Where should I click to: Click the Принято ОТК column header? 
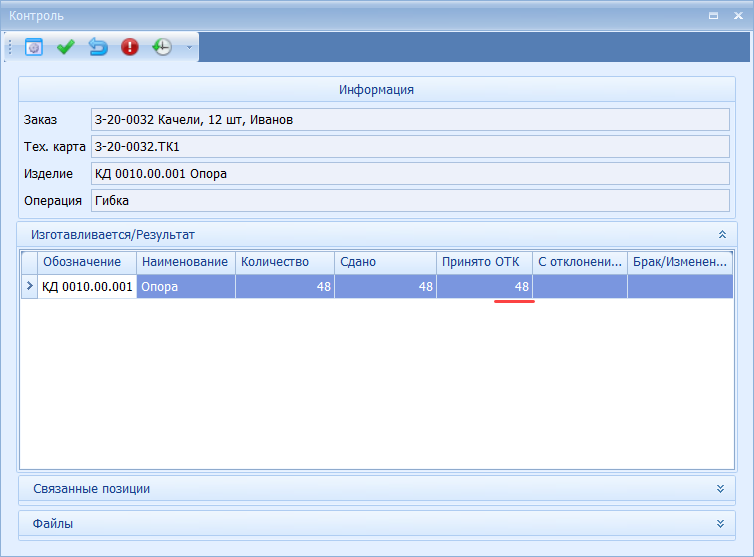pyautogui.click(x=483, y=262)
